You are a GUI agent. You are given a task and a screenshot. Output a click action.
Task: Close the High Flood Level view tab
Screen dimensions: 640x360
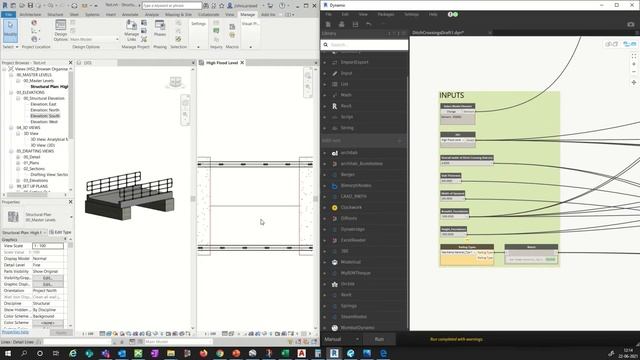pyautogui.click(x=242, y=63)
